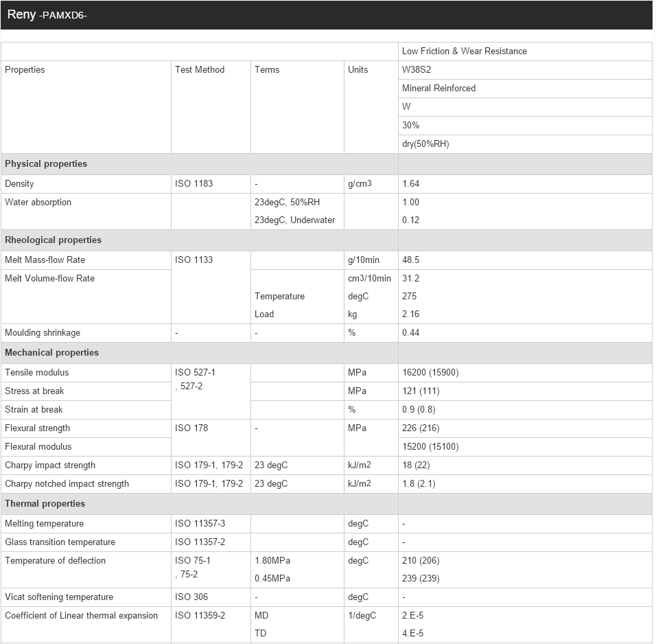
Task: Click the "Test Method" column header
Action: [x=200, y=69]
